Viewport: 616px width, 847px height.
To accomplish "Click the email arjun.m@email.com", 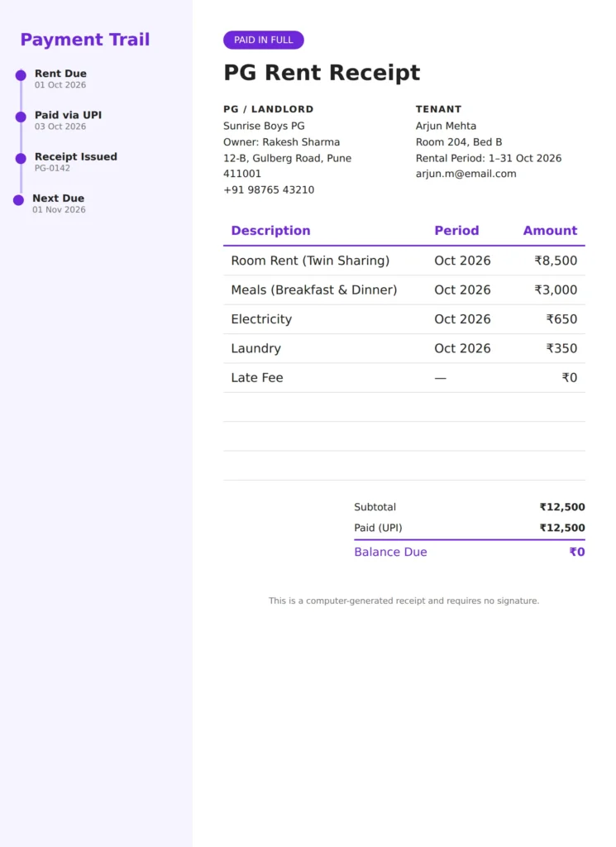I will pyautogui.click(x=466, y=174).
